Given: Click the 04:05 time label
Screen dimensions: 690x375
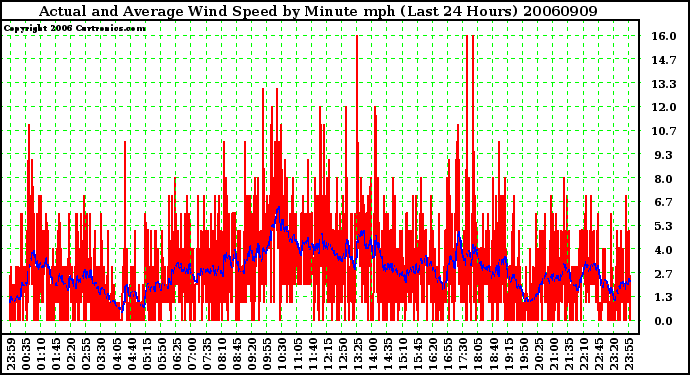Looking at the screenshot, I should [116, 354].
